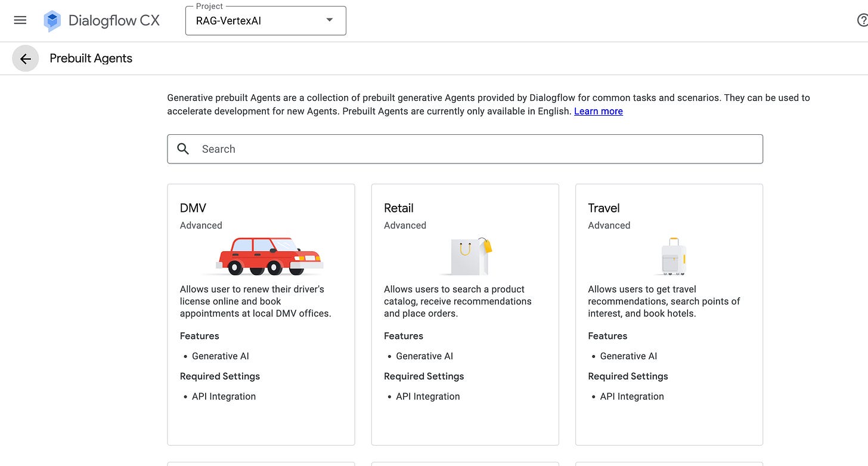Viewport: 868px width, 466px height.
Task: Click the Prebuilt Agents page heading
Action: 91,58
